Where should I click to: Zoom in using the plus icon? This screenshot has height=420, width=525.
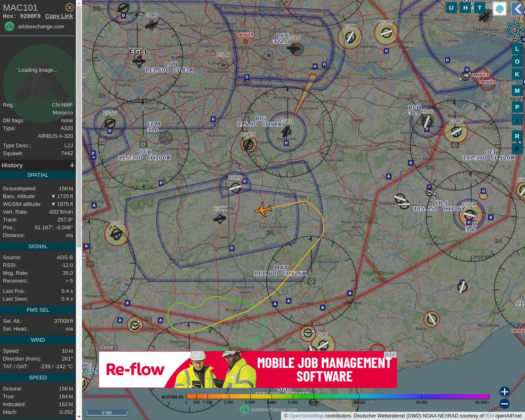point(504,391)
